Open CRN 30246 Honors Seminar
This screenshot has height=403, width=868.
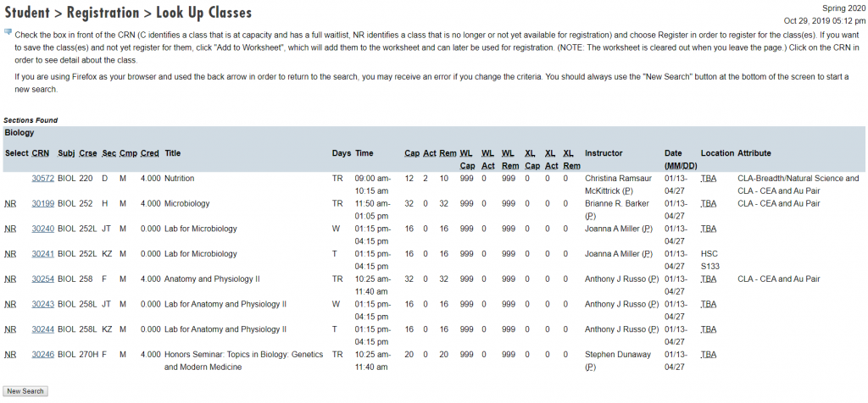[x=42, y=355]
